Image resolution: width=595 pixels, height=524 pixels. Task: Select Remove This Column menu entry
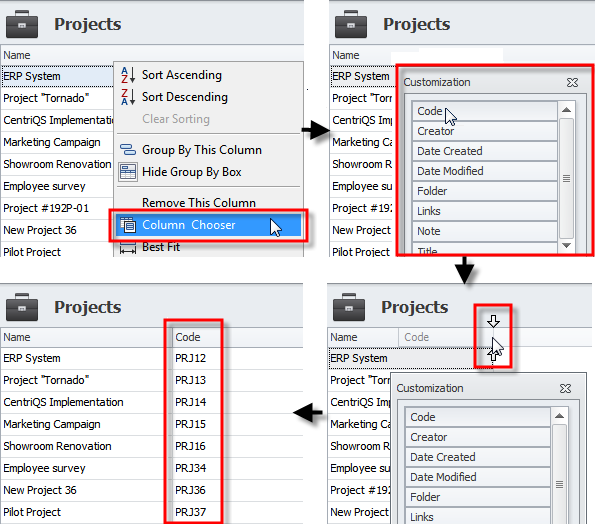click(199, 203)
